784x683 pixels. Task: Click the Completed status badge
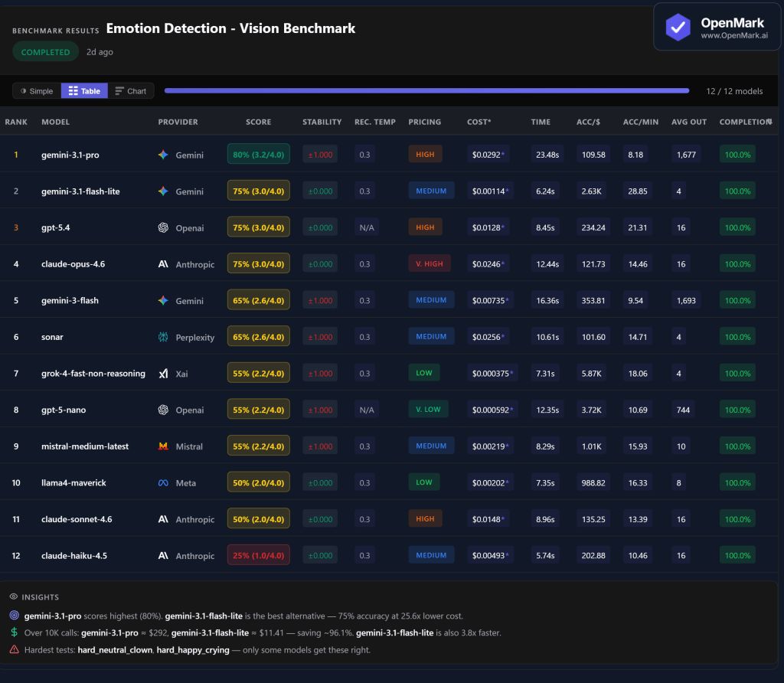(x=45, y=52)
